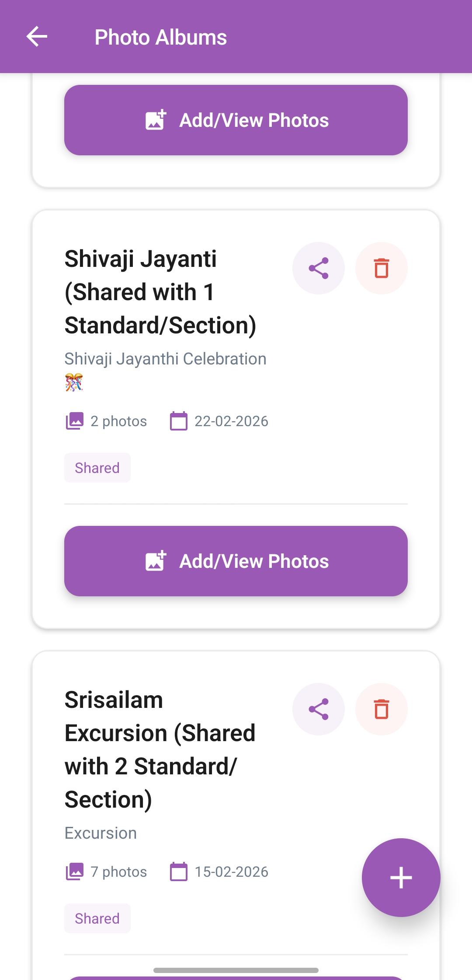Screen dimensions: 472x980
Task: Delete the Shivaji Jayanti album
Action: [381, 268]
